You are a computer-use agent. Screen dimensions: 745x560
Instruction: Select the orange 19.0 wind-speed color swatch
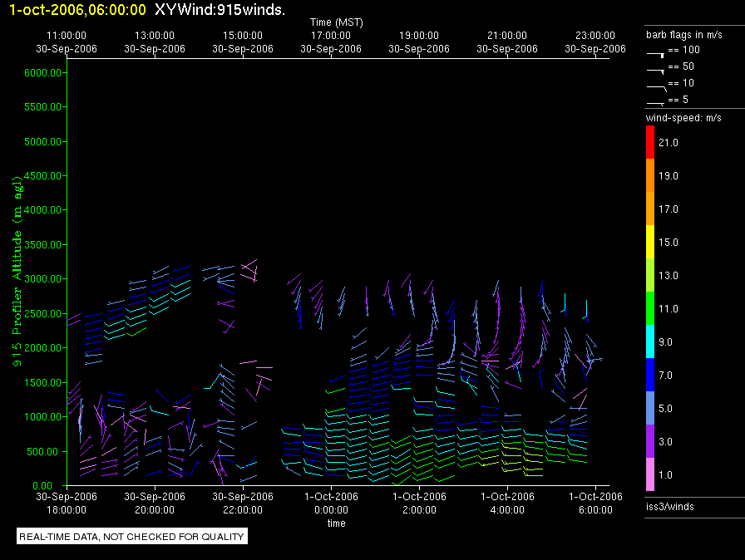650,175
